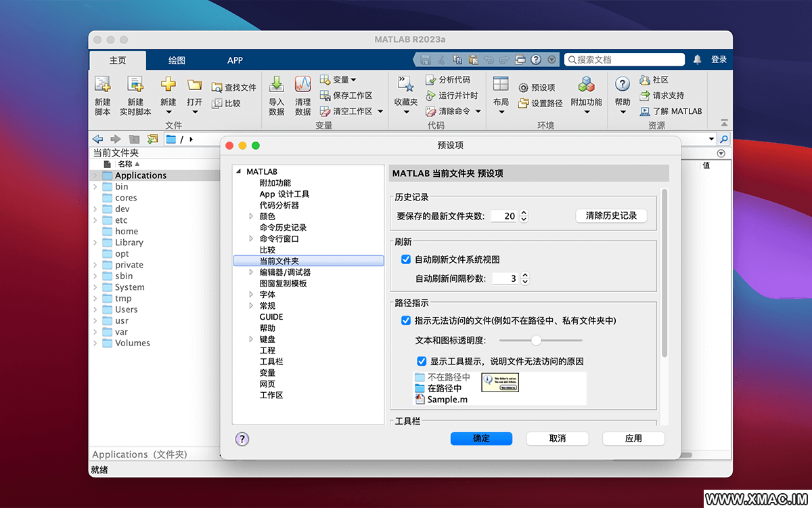Click the copy icon in quick access toolbar

457,60
